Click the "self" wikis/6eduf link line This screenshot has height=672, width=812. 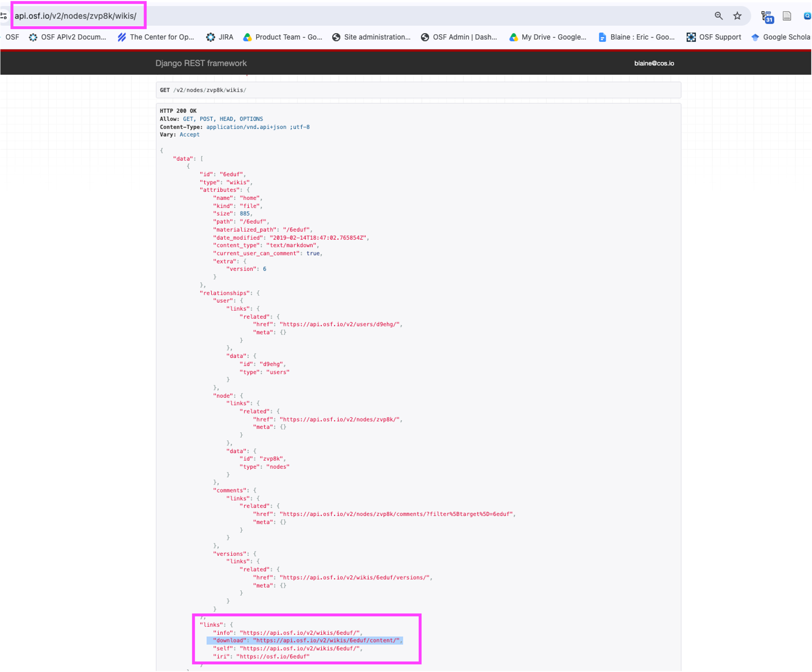[x=288, y=649]
